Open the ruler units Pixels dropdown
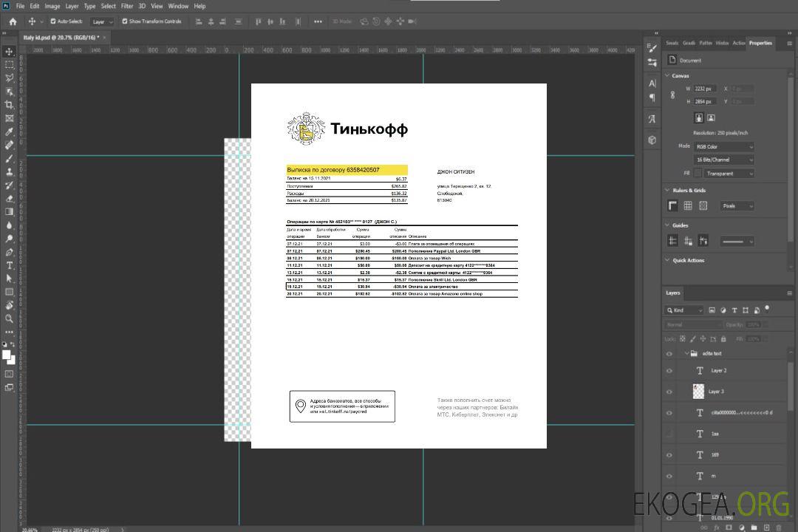Image resolution: width=798 pixels, height=532 pixels. tap(737, 206)
